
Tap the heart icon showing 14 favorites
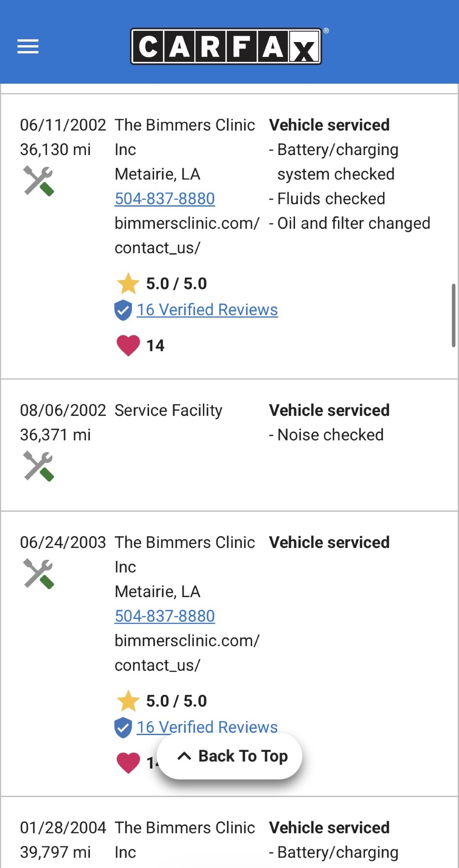pyautogui.click(x=128, y=346)
